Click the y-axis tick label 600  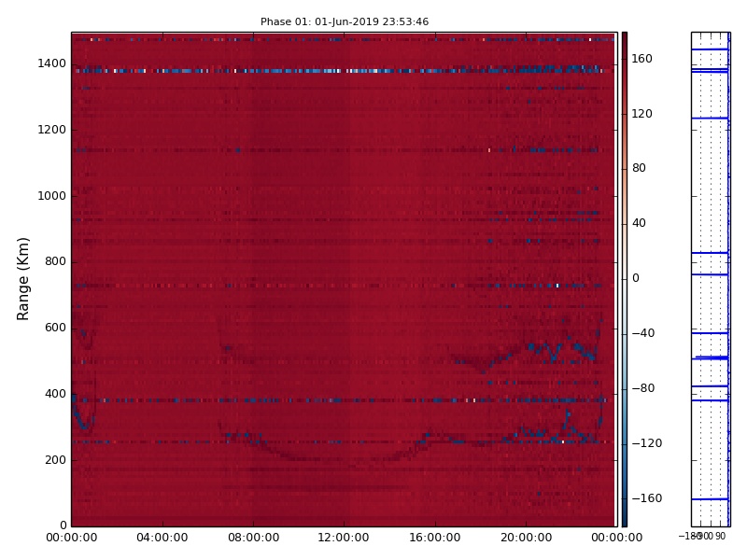[55, 328]
